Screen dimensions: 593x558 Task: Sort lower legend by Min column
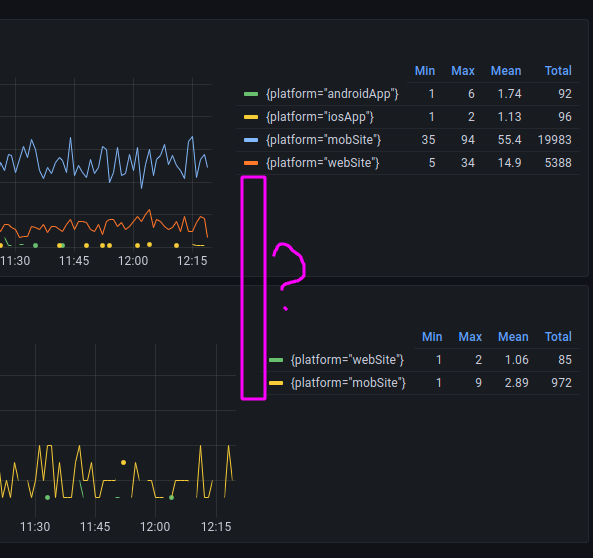click(x=432, y=337)
